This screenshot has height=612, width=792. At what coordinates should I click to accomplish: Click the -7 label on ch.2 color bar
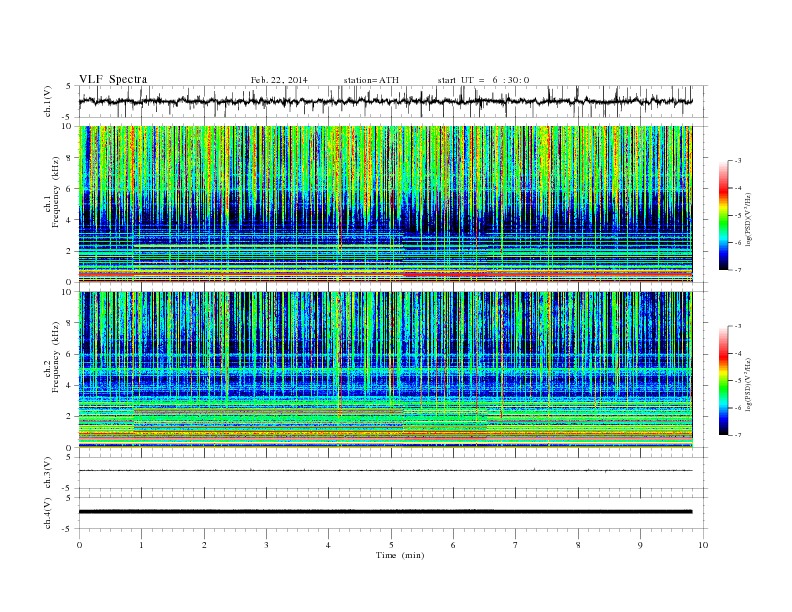pyautogui.click(x=738, y=435)
